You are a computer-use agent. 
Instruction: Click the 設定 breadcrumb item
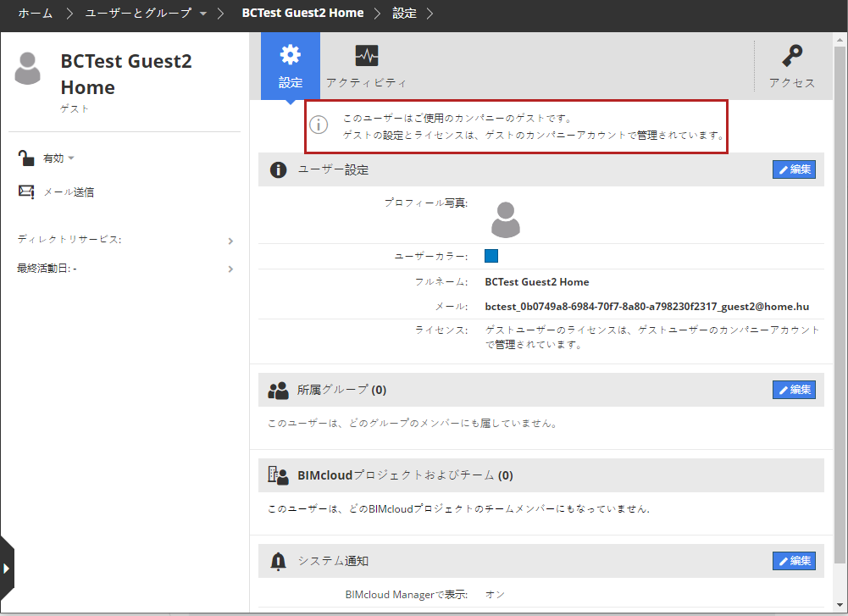404,13
